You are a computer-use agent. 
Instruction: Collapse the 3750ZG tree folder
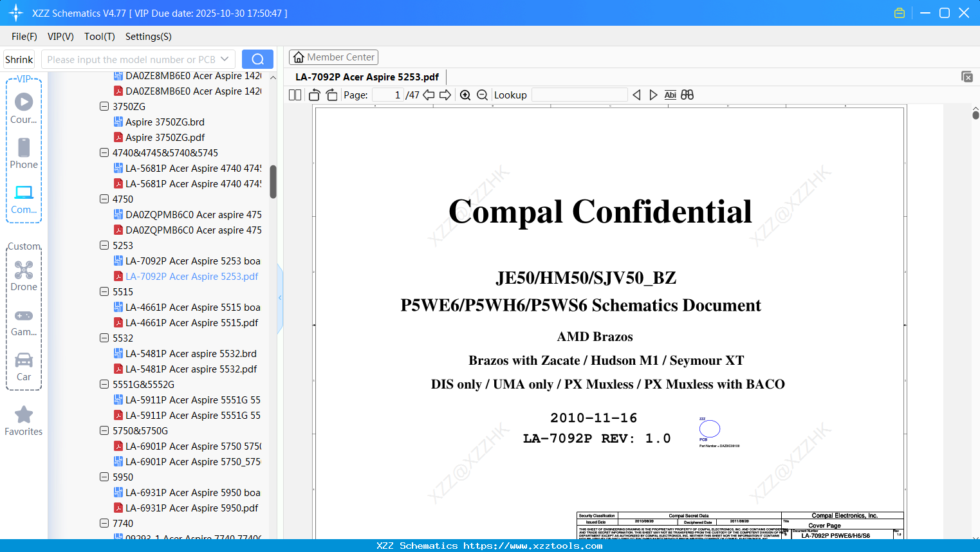(104, 107)
